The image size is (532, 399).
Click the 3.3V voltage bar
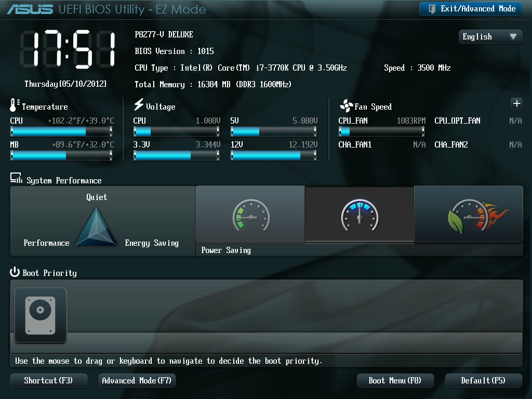click(177, 155)
